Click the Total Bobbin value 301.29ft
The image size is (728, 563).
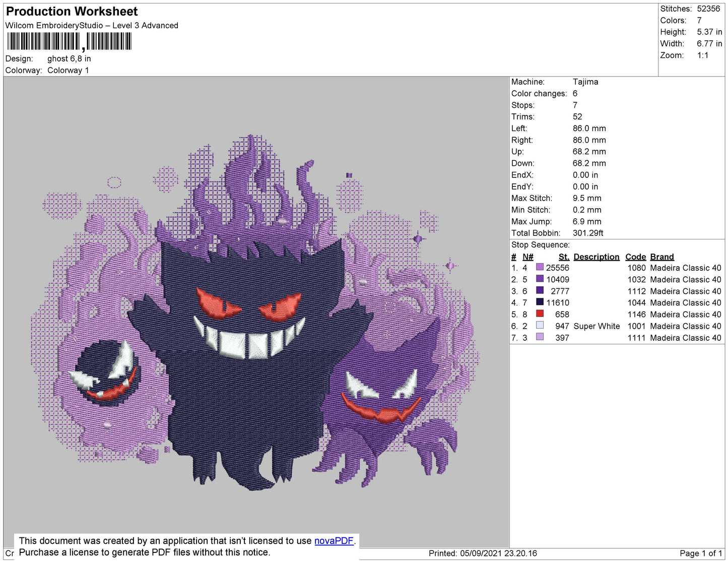[588, 233]
